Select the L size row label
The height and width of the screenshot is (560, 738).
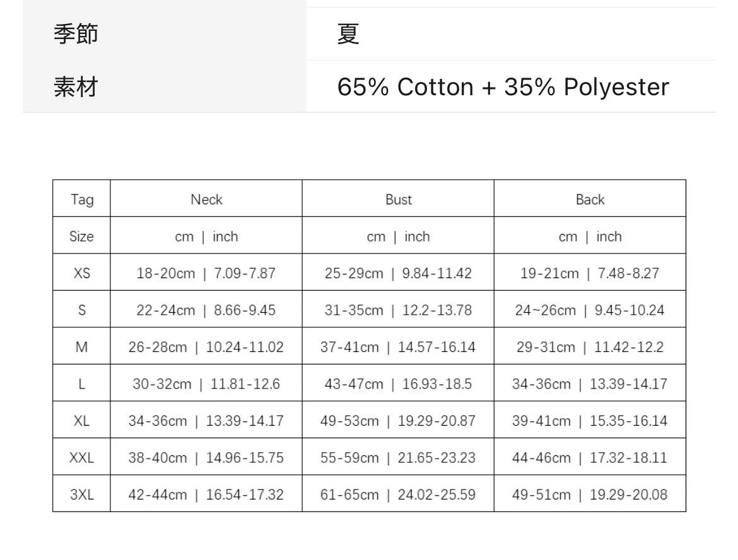tap(81, 383)
